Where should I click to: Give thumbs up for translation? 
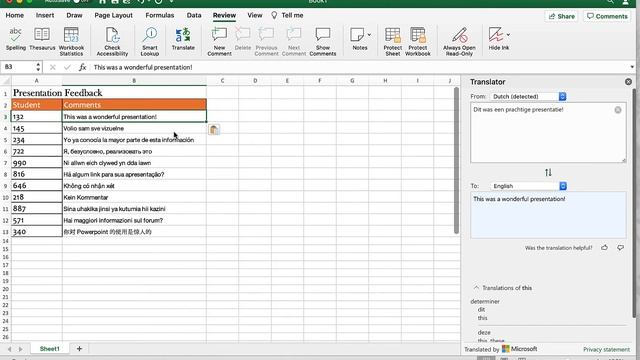(x=604, y=247)
